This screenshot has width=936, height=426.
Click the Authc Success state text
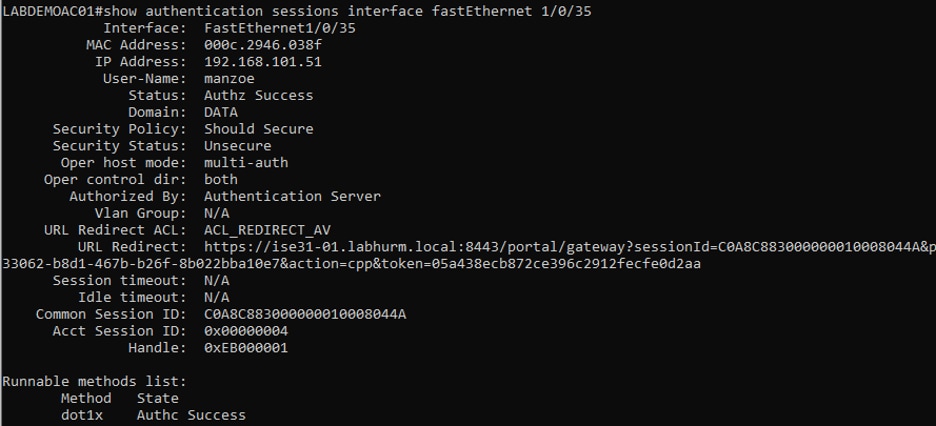pyautogui.click(x=191, y=415)
